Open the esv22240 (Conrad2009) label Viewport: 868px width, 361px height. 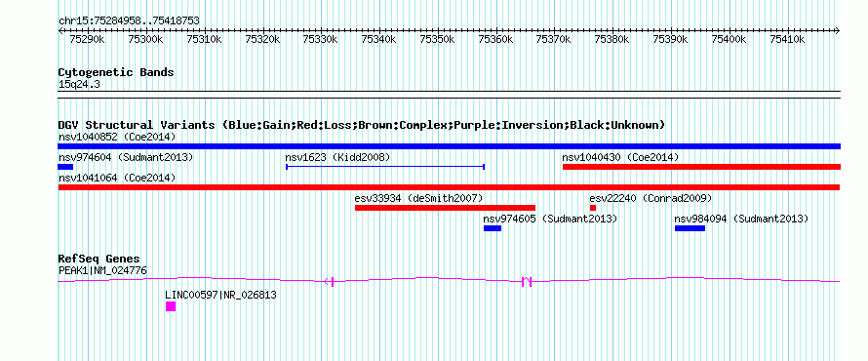(651, 198)
